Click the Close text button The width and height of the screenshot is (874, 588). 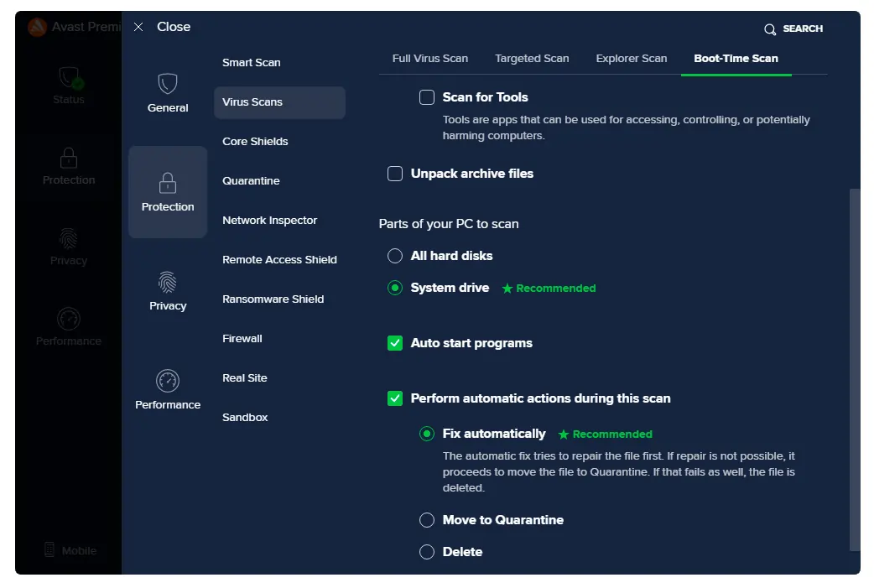(174, 27)
